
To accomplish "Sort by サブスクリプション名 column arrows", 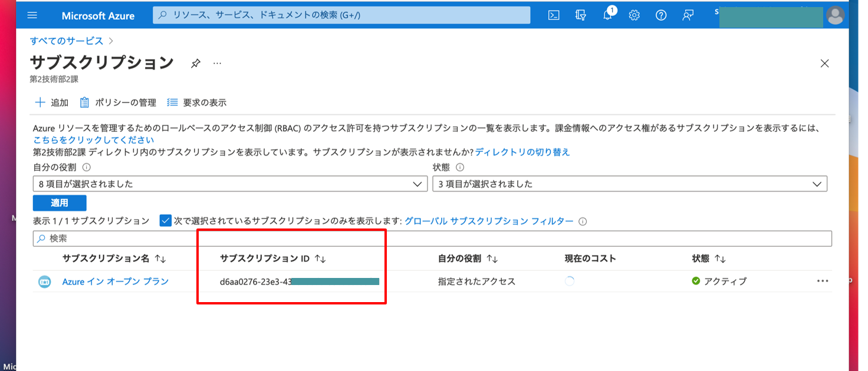I will (160, 259).
